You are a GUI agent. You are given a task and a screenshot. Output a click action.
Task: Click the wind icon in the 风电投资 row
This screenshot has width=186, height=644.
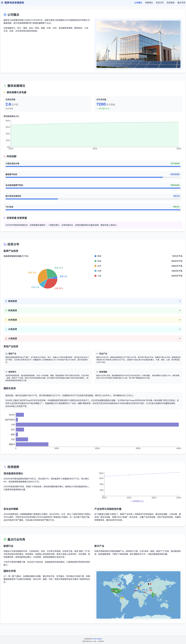[x=6, y=310]
